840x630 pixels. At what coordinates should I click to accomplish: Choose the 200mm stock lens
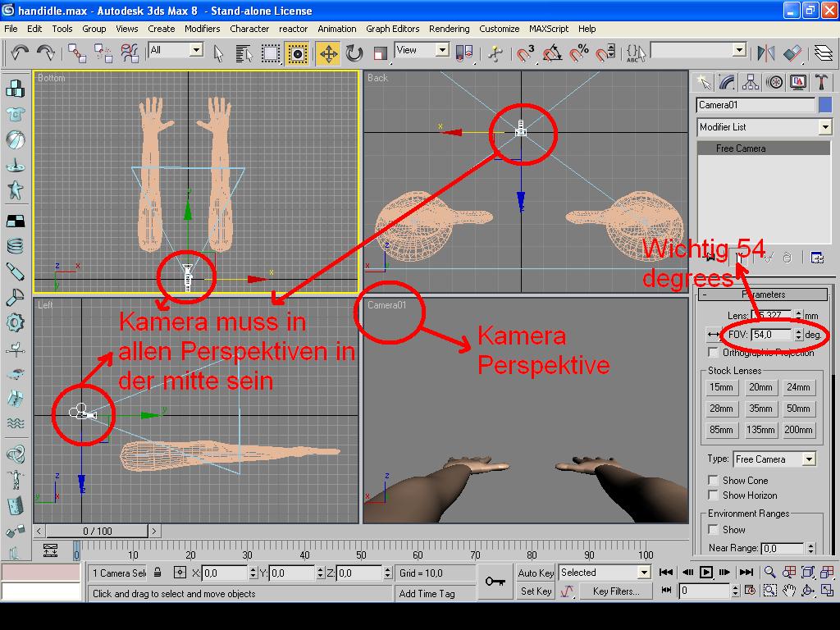(x=798, y=430)
